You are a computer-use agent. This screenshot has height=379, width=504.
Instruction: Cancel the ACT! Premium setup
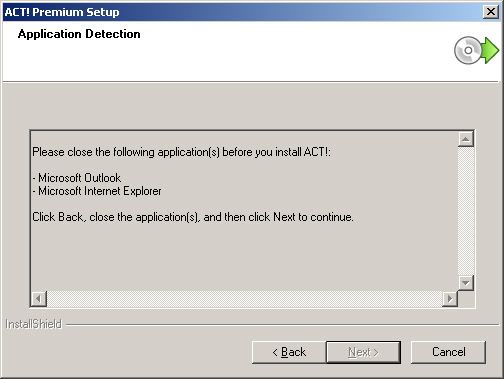point(448,352)
